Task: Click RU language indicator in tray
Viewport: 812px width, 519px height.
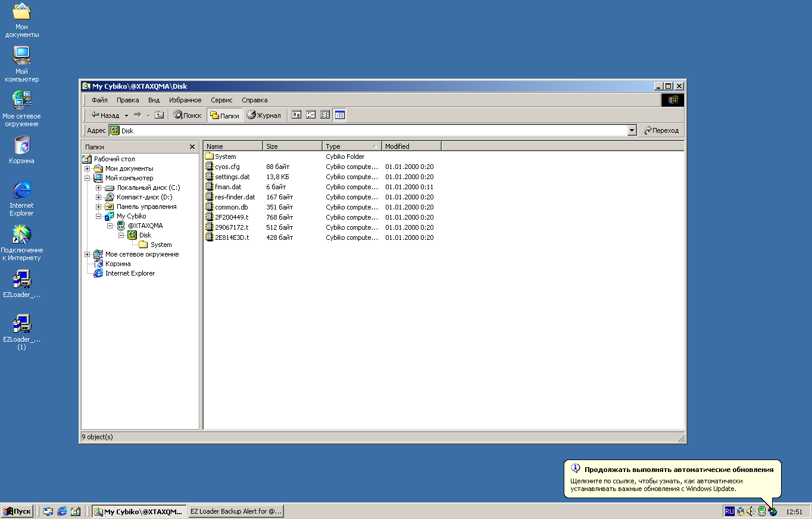Action: [x=729, y=511]
